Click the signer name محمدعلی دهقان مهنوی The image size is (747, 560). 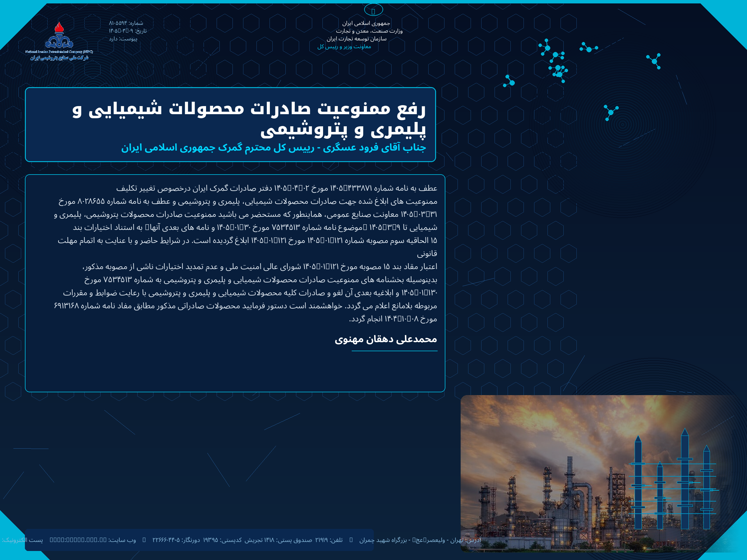pyautogui.click(x=386, y=339)
